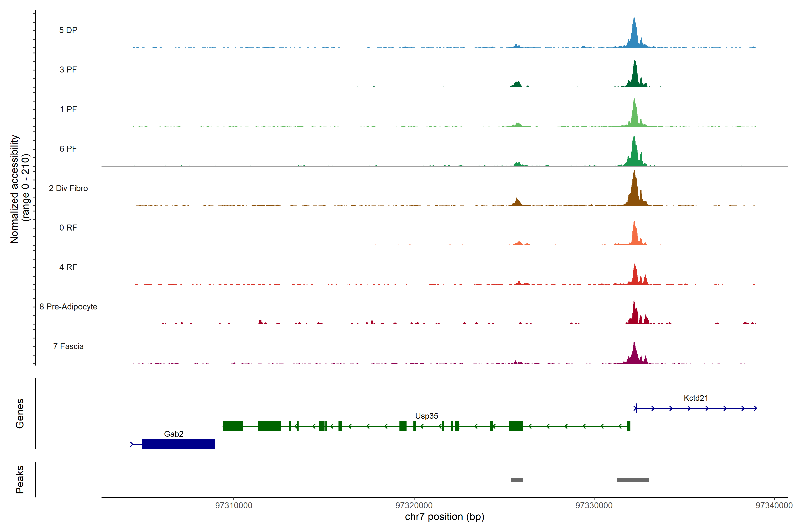The image size is (798, 532).
Task: Click the 7 Fascia track label
Action: click(x=68, y=346)
